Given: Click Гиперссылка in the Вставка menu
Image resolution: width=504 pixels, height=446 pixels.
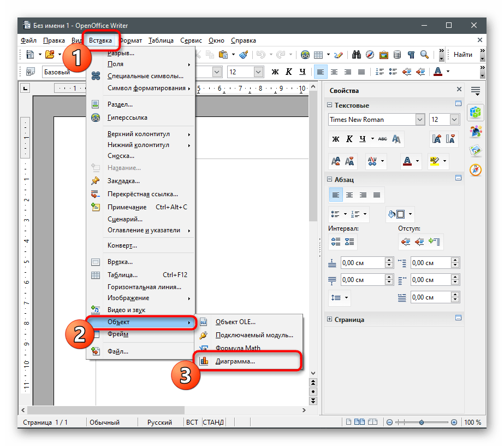Looking at the screenshot, I should [127, 118].
